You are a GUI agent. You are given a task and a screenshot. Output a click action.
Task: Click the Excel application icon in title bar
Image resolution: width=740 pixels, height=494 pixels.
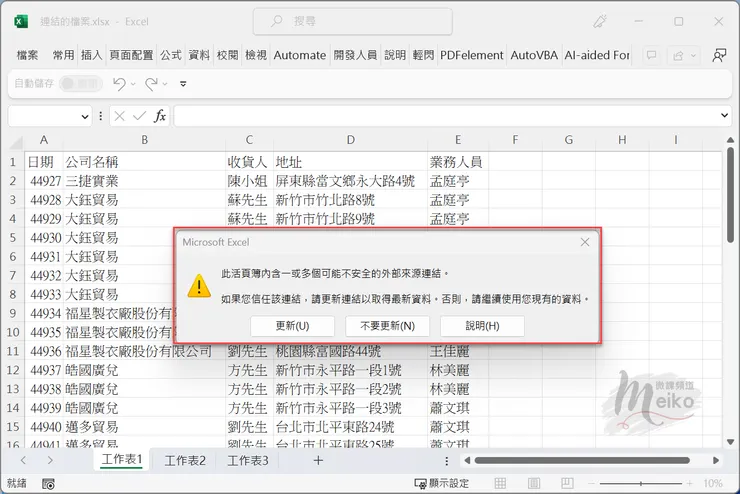(x=21, y=21)
